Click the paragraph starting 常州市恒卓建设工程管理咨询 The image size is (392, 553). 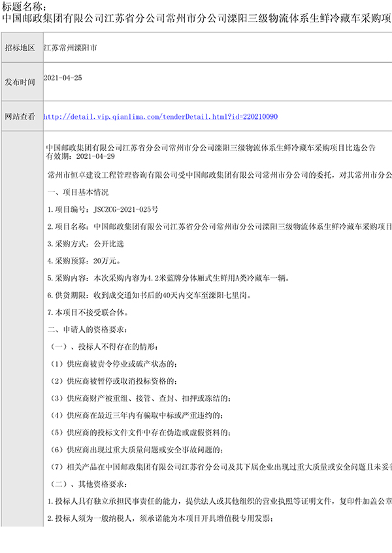[220, 175]
